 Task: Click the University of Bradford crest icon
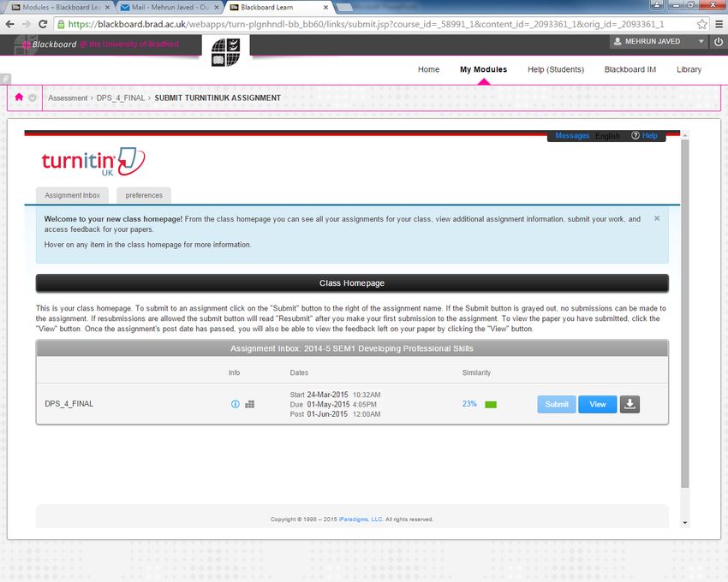(x=225, y=52)
